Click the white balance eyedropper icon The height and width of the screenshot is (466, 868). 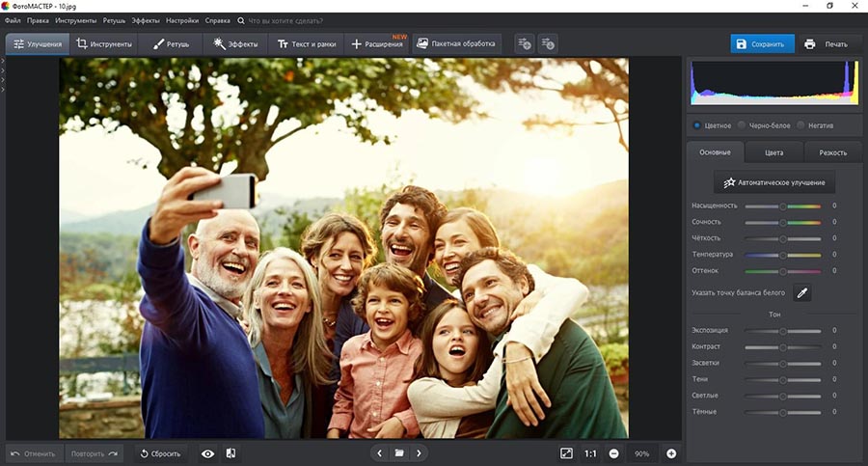(x=802, y=292)
